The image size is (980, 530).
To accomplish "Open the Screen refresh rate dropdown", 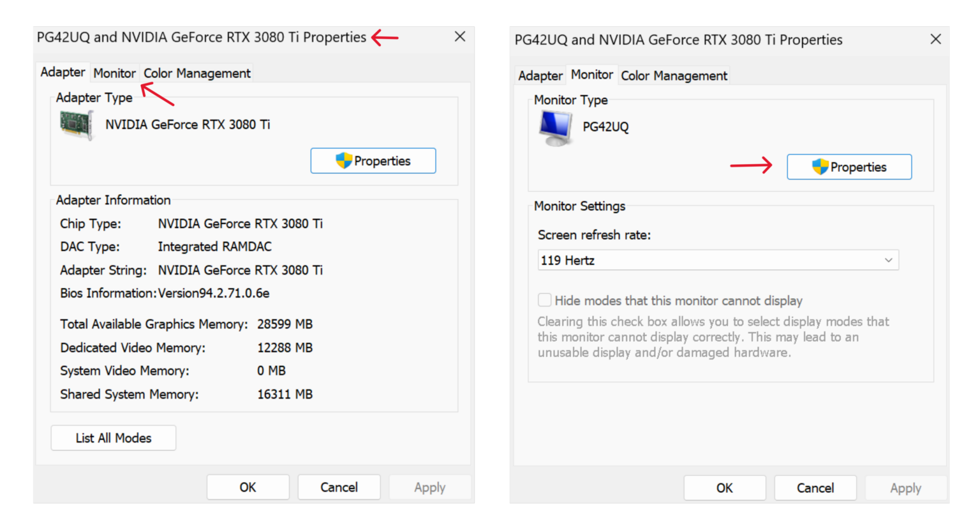I will [718, 260].
